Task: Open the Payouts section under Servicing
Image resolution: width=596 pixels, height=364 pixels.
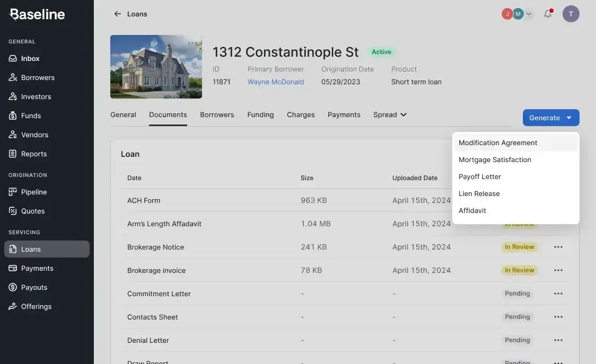Action: (33, 287)
